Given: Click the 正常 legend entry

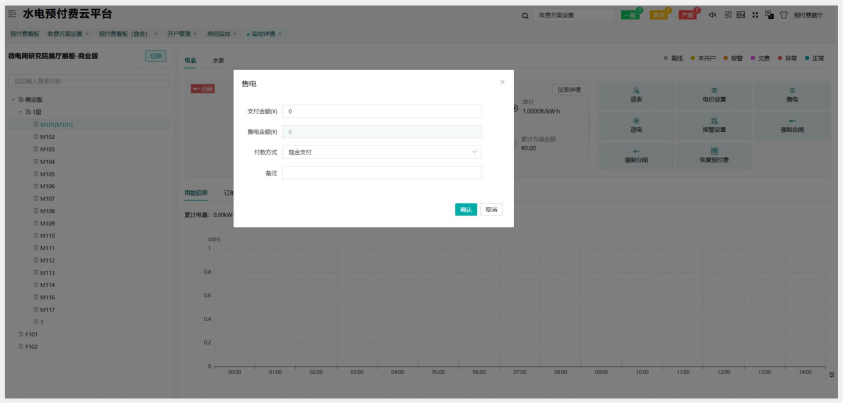Looking at the screenshot, I should tap(815, 58).
